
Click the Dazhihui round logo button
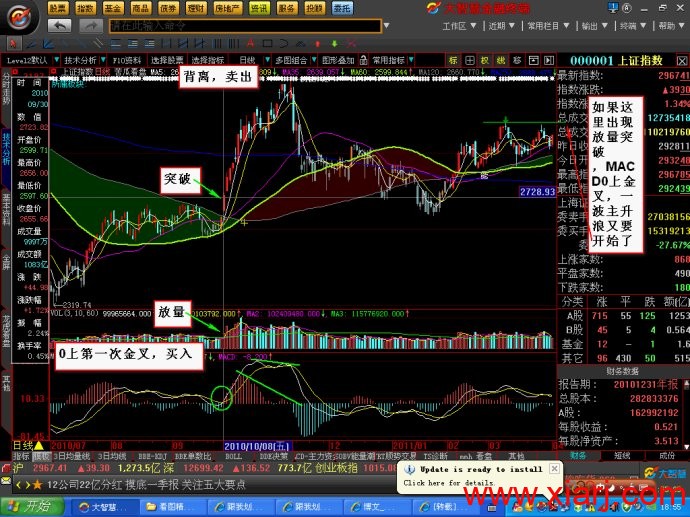tap(19, 18)
